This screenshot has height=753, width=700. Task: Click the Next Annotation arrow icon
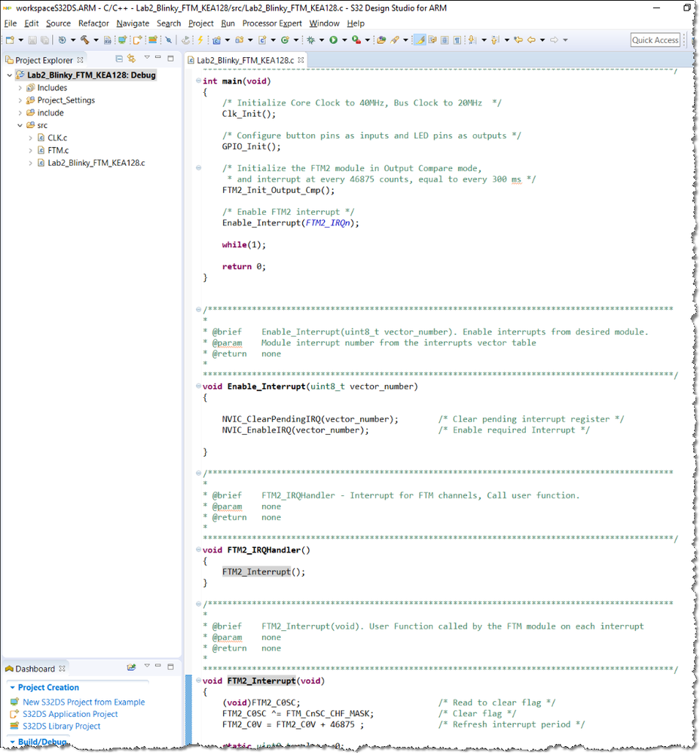[x=472, y=40]
